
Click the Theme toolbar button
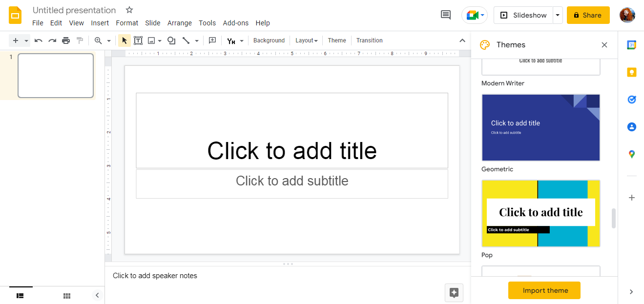click(x=337, y=41)
